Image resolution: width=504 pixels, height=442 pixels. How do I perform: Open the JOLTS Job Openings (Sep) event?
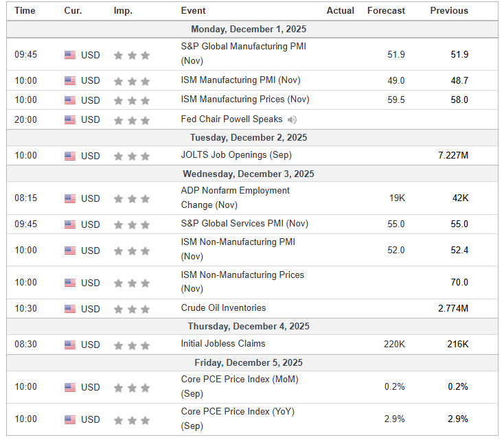point(234,155)
